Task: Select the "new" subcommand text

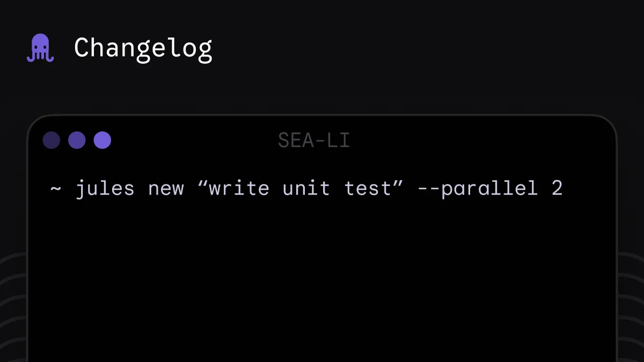Action: coord(166,189)
